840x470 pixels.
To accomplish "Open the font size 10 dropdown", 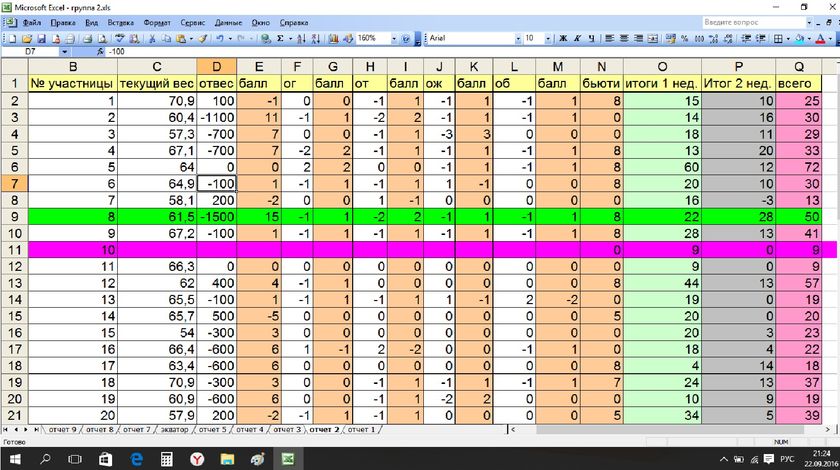I will click(x=548, y=39).
